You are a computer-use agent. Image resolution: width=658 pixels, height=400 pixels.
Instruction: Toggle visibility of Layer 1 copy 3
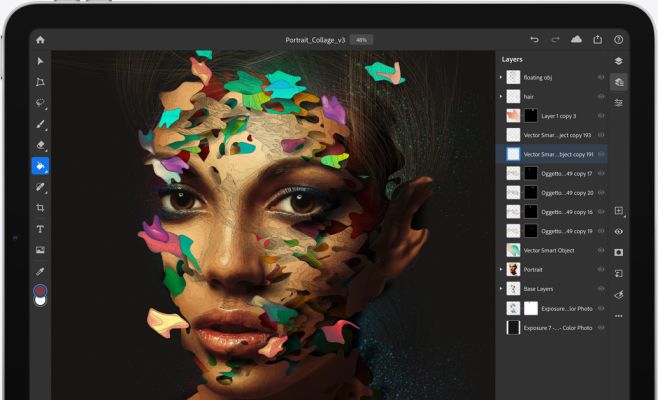point(601,116)
